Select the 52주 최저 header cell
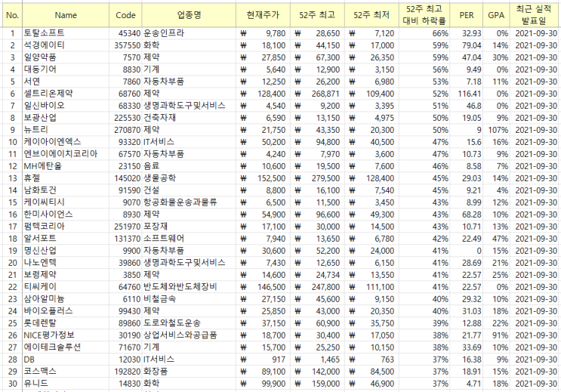Viewport: 561px width, 392px height. (x=371, y=15)
